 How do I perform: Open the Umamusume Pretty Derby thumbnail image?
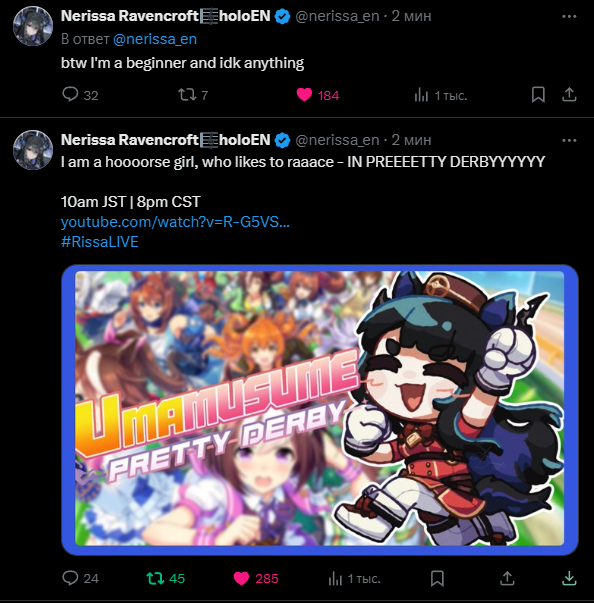[x=320, y=409]
